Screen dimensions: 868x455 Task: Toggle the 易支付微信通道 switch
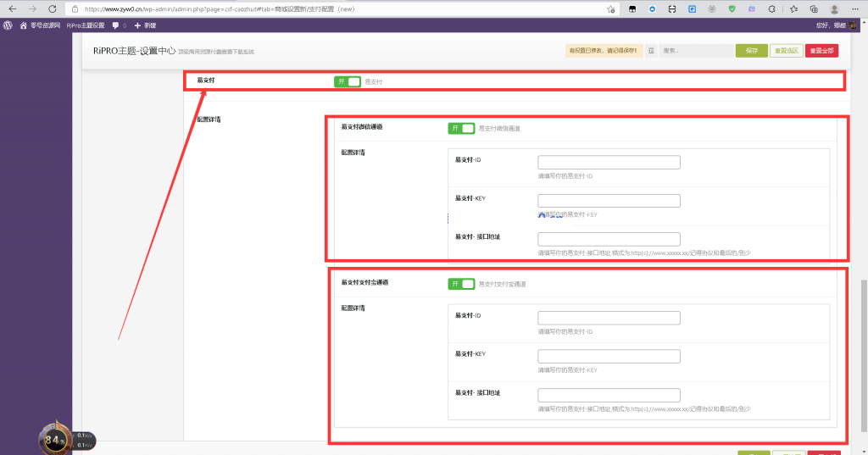pos(461,128)
